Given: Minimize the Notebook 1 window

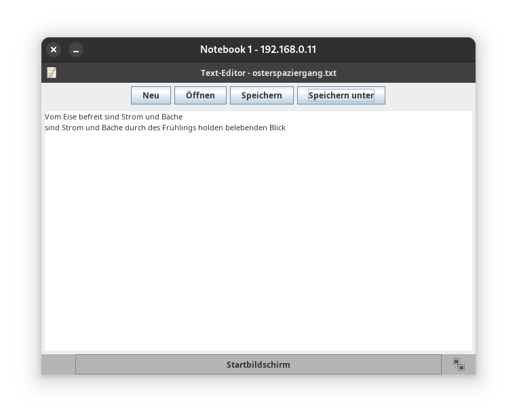Looking at the screenshot, I should (76, 50).
